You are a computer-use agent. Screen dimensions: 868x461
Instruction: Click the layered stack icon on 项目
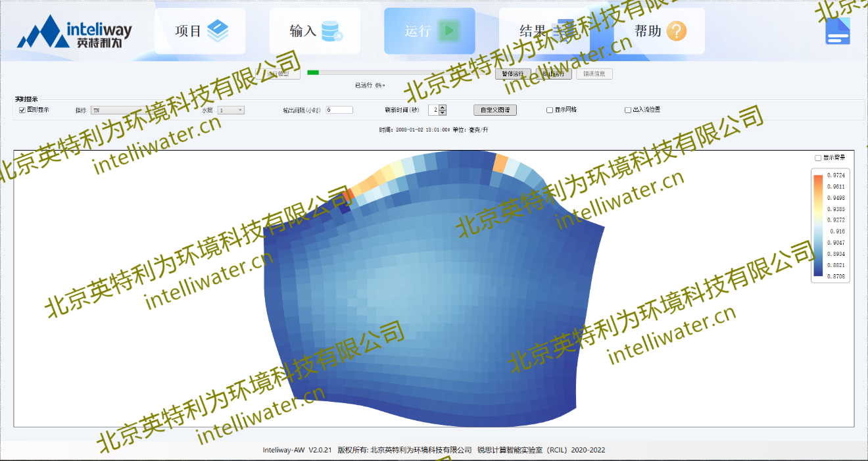click(218, 31)
